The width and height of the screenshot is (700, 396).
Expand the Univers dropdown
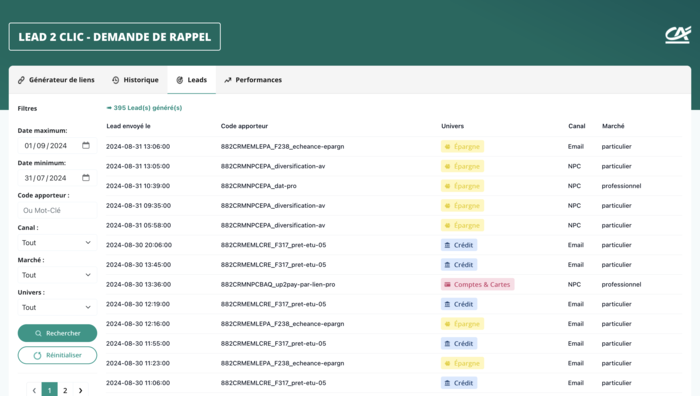coord(57,307)
